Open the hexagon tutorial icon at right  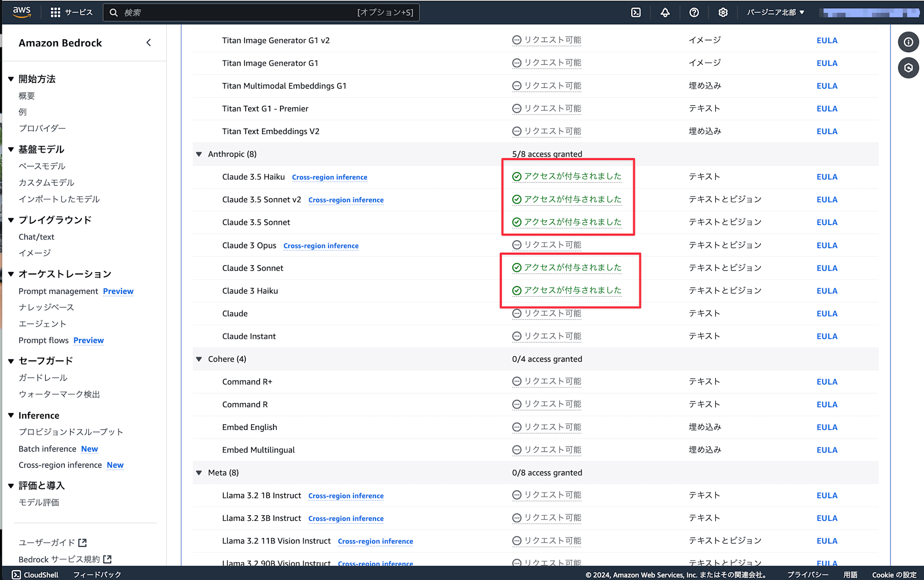(x=908, y=68)
